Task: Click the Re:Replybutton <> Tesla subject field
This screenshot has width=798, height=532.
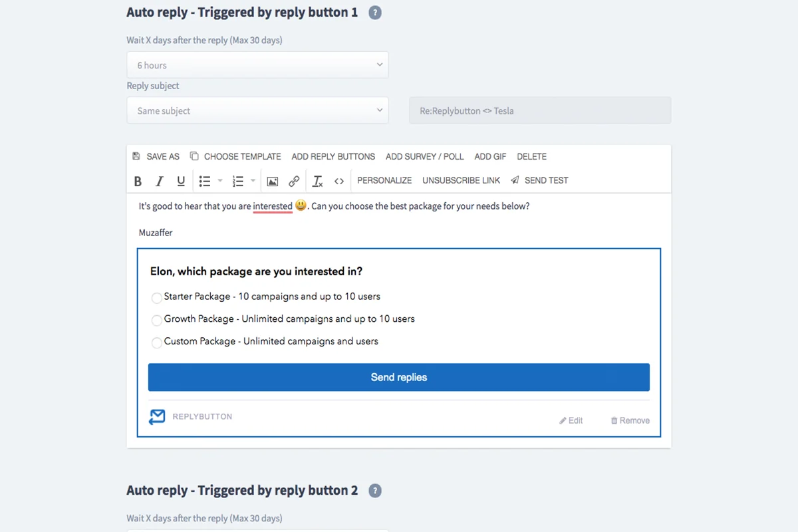Action: pyautogui.click(x=540, y=110)
